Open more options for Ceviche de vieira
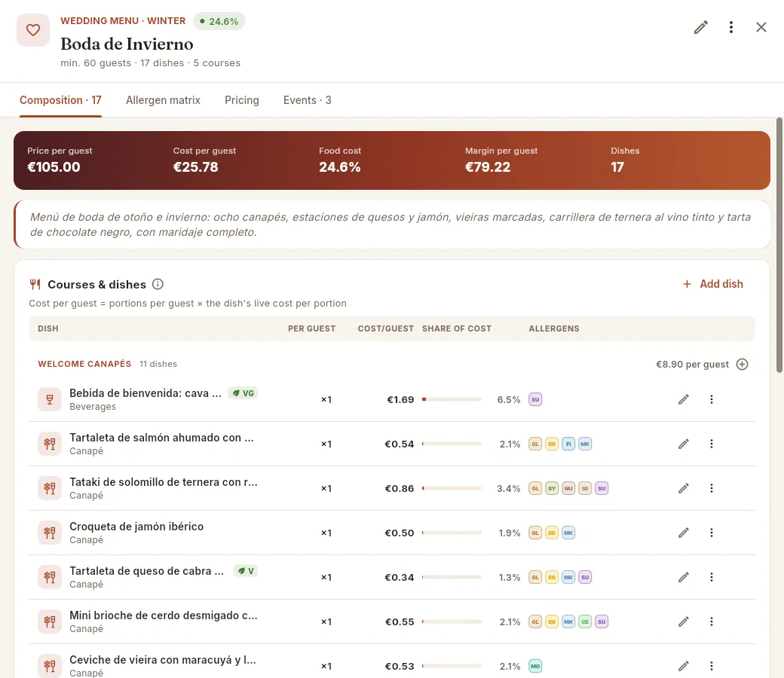 click(712, 666)
